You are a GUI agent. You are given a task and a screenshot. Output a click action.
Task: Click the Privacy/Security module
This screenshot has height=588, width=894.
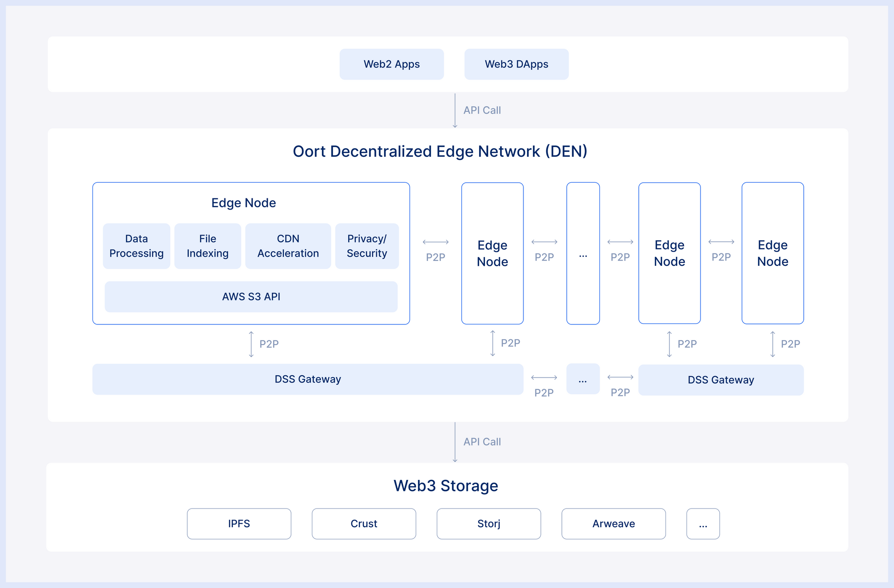click(367, 246)
